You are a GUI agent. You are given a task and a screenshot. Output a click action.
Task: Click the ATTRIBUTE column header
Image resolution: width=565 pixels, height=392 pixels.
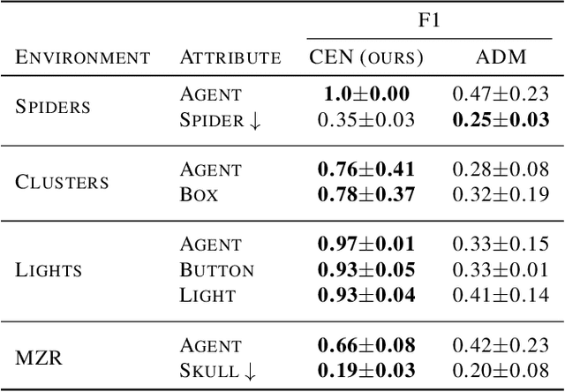point(230,58)
